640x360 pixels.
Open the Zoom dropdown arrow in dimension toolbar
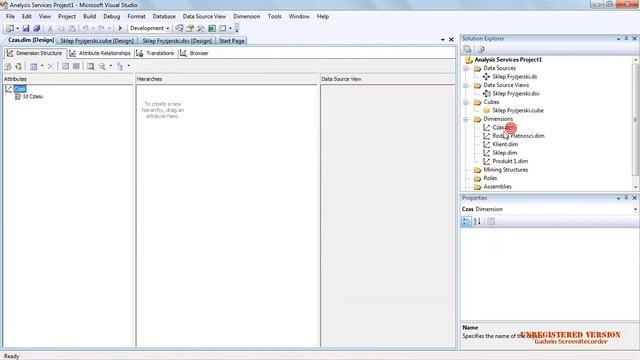point(111,66)
